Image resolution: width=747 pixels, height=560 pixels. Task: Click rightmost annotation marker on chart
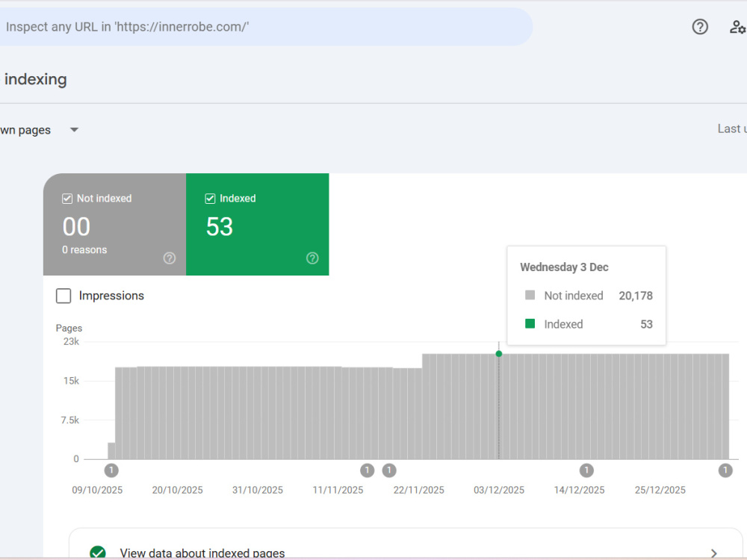point(725,470)
